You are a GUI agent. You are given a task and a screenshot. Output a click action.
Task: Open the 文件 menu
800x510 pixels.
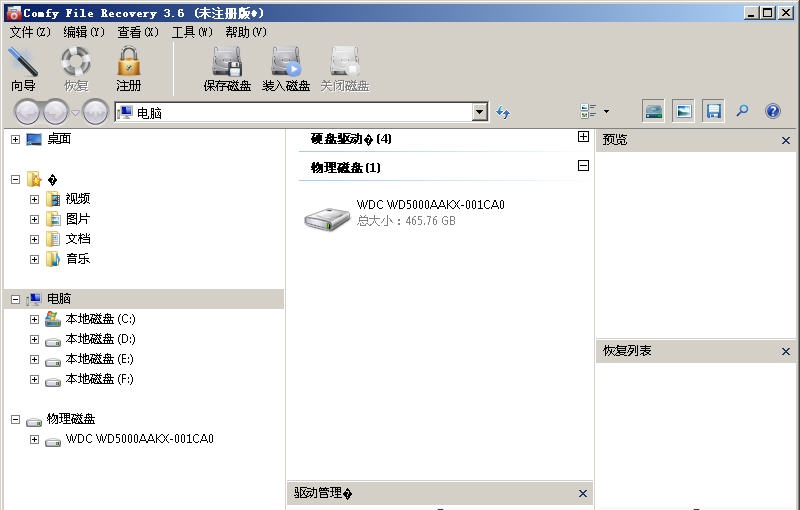coord(30,32)
